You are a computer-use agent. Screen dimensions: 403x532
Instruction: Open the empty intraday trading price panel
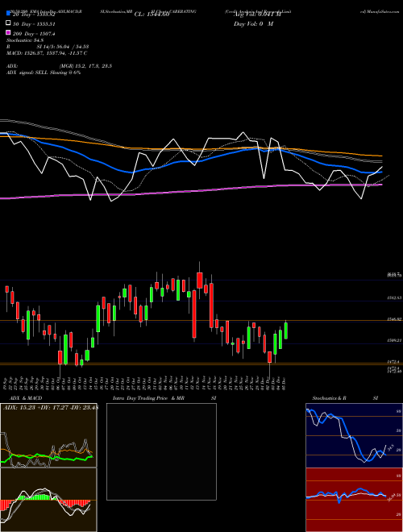(x=161, y=451)
